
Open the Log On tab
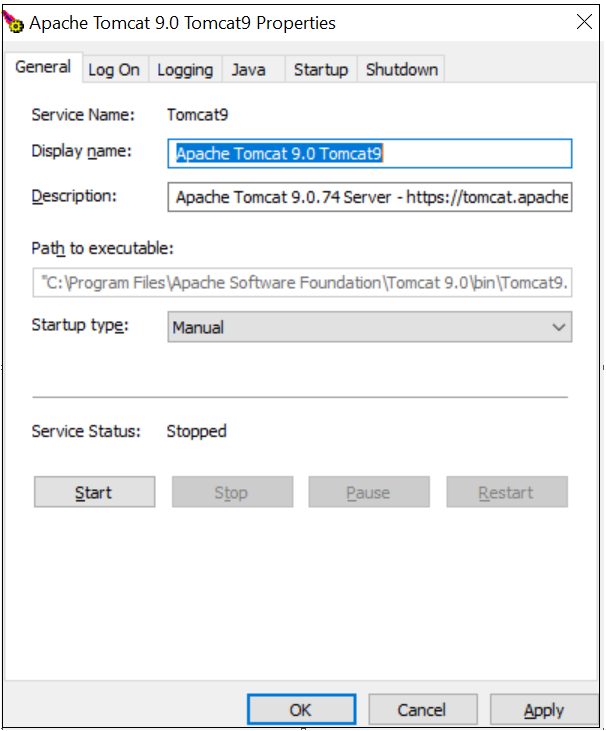pos(114,69)
